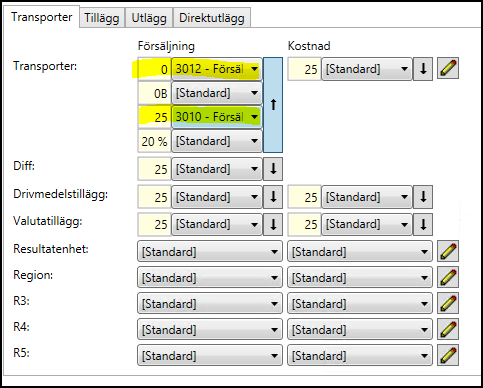Click the pencil icon in the Region row
This screenshot has width=483, height=388.
pos(448,277)
